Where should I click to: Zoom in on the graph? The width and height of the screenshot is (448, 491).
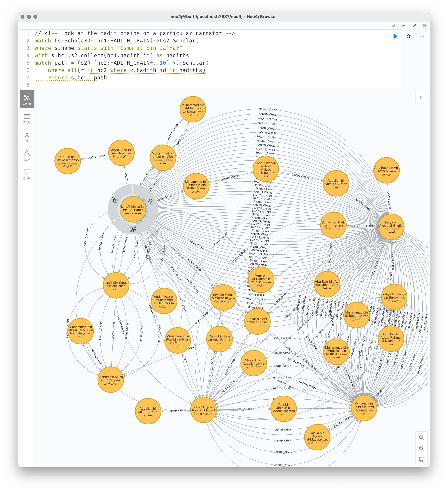click(x=421, y=437)
